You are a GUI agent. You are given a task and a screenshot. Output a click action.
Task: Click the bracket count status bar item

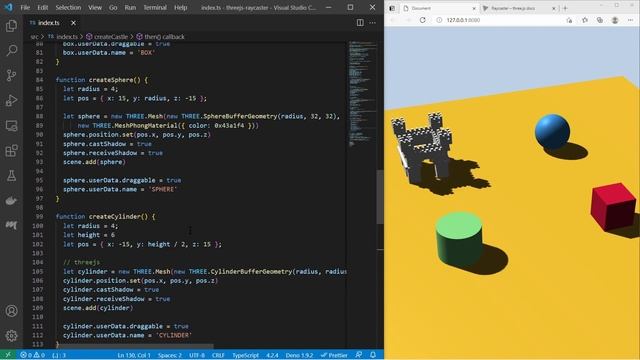tap(59, 355)
